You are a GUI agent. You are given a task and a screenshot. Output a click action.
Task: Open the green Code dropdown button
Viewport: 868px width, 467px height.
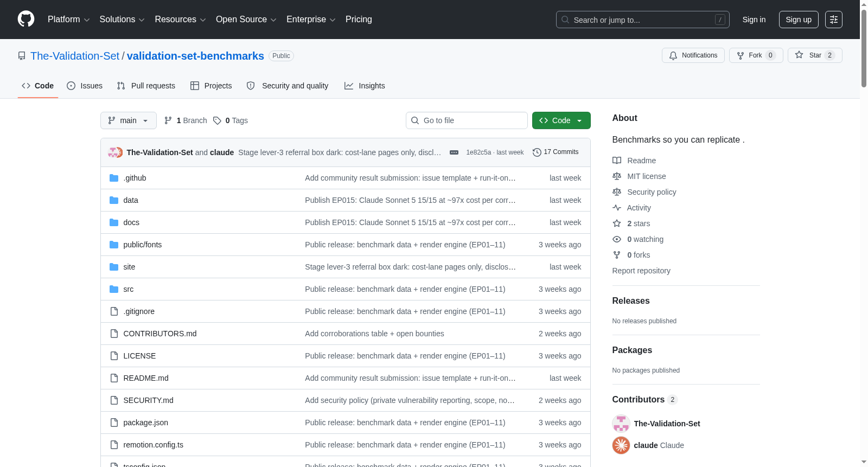coord(561,120)
